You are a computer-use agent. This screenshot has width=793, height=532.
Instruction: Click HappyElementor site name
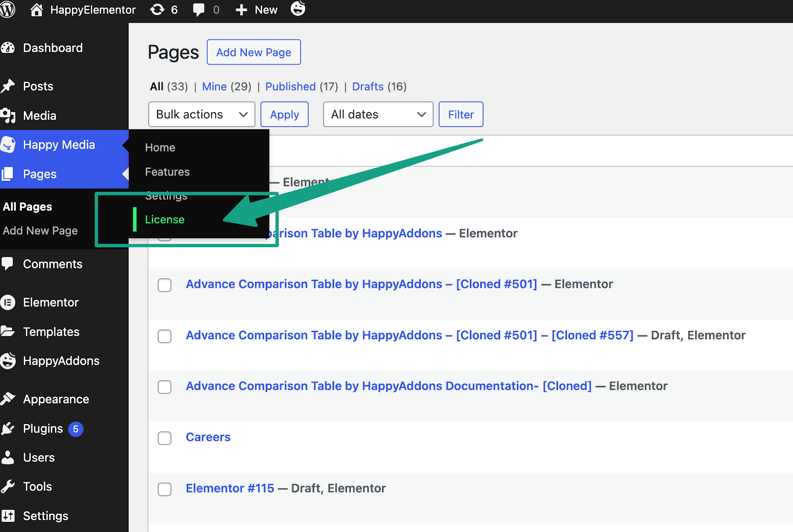[93, 10]
